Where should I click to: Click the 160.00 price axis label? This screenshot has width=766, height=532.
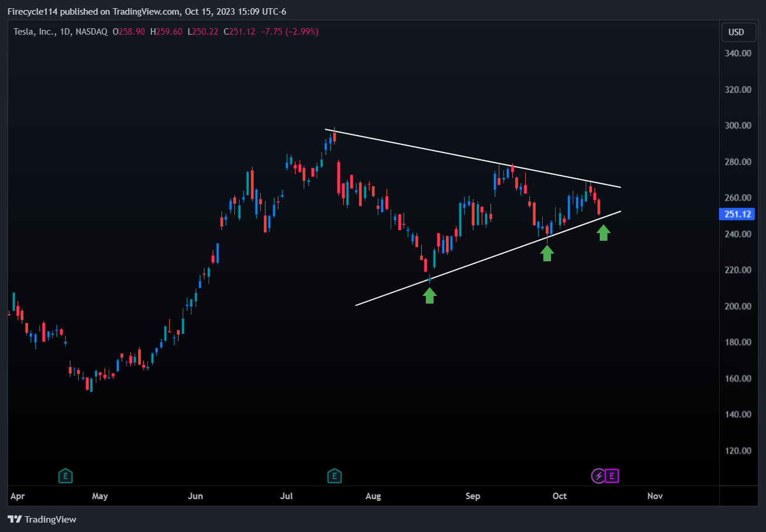click(x=738, y=379)
